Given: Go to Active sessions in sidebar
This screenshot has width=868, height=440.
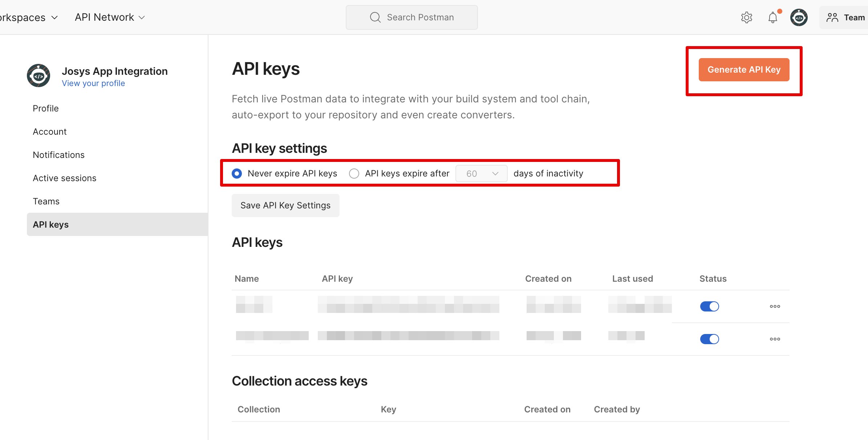Looking at the screenshot, I should point(65,178).
